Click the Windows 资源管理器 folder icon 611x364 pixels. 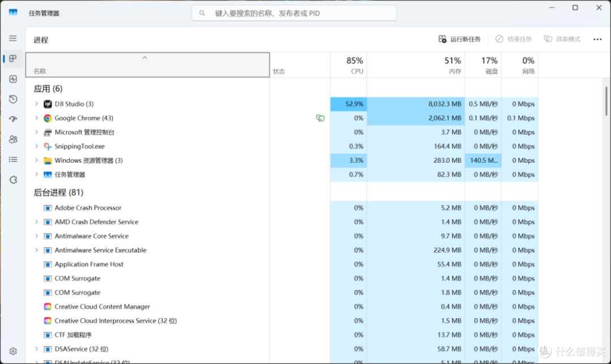tap(48, 161)
